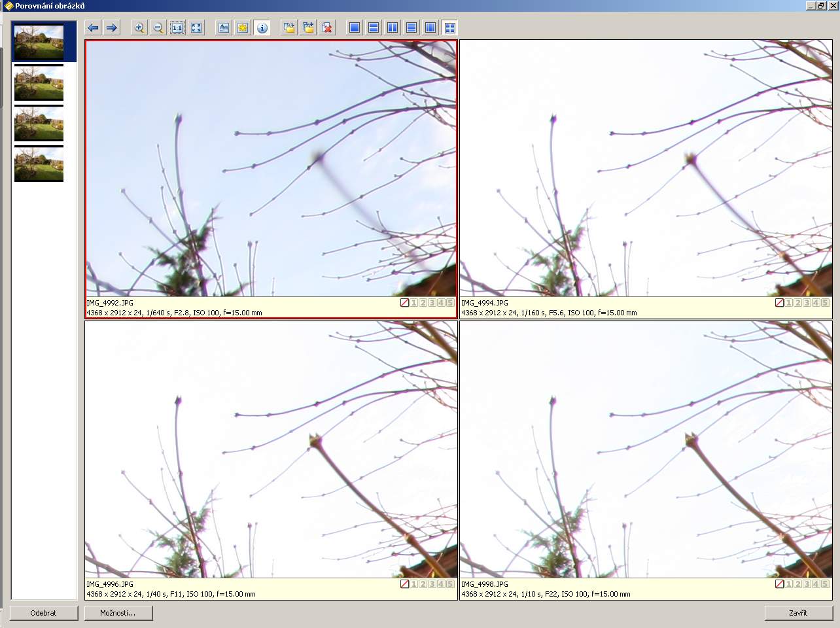
Task: Click the next image arrow
Action: [112, 27]
